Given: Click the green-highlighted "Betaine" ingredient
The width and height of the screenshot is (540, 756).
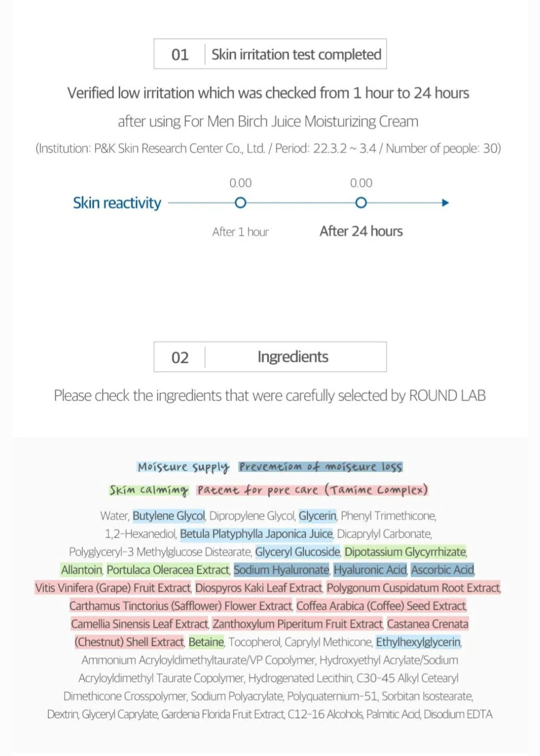Looking at the screenshot, I should 206,642.
